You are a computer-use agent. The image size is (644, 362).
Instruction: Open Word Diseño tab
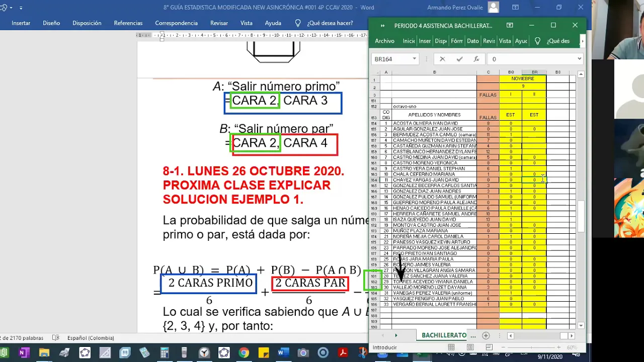pyautogui.click(x=51, y=23)
